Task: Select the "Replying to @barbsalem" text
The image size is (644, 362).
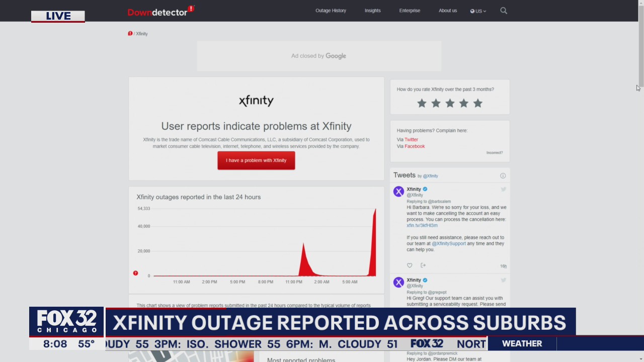Action: click(429, 201)
